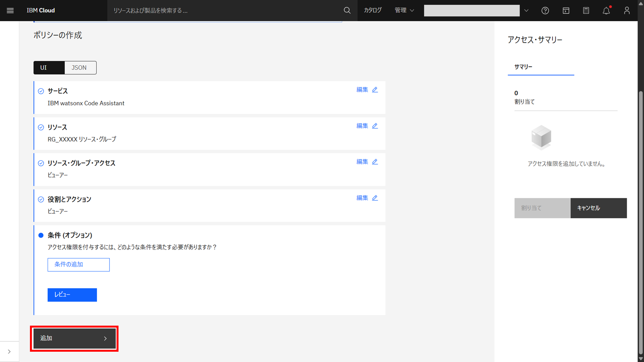Switch policy view to UI

click(x=49, y=68)
